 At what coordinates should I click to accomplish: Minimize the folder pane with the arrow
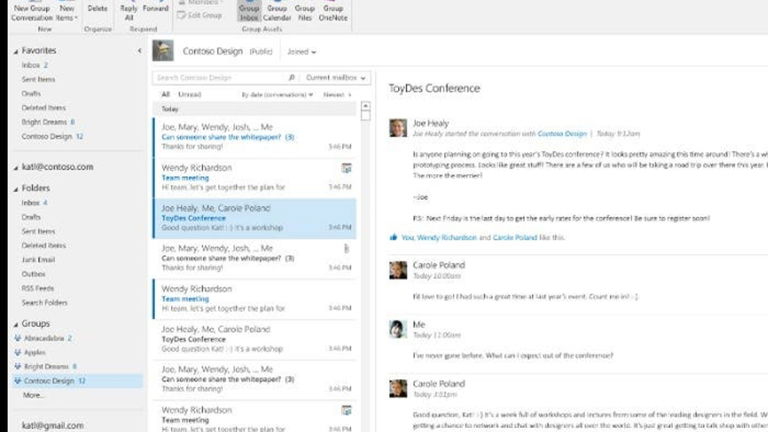(140, 50)
